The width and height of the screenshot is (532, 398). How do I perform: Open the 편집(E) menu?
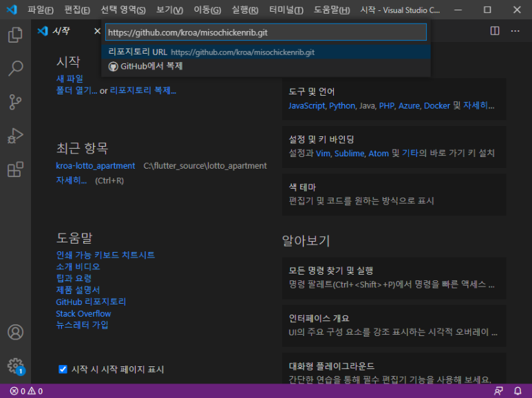click(77, 10)
